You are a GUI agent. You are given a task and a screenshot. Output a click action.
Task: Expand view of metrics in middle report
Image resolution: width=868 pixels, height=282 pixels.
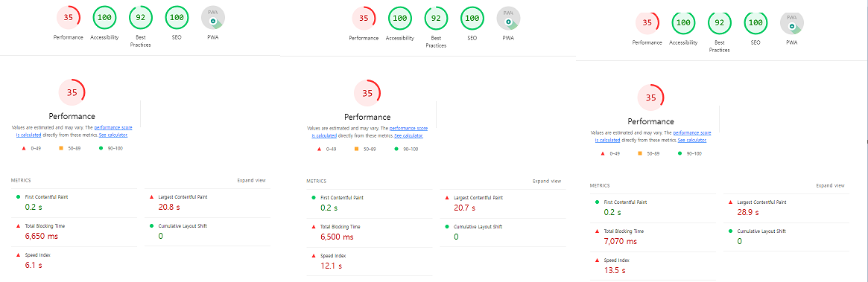tap(547, 181)
